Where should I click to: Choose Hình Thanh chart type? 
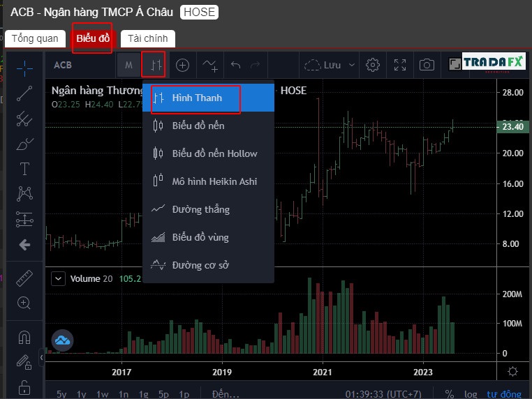pos(208,98)
